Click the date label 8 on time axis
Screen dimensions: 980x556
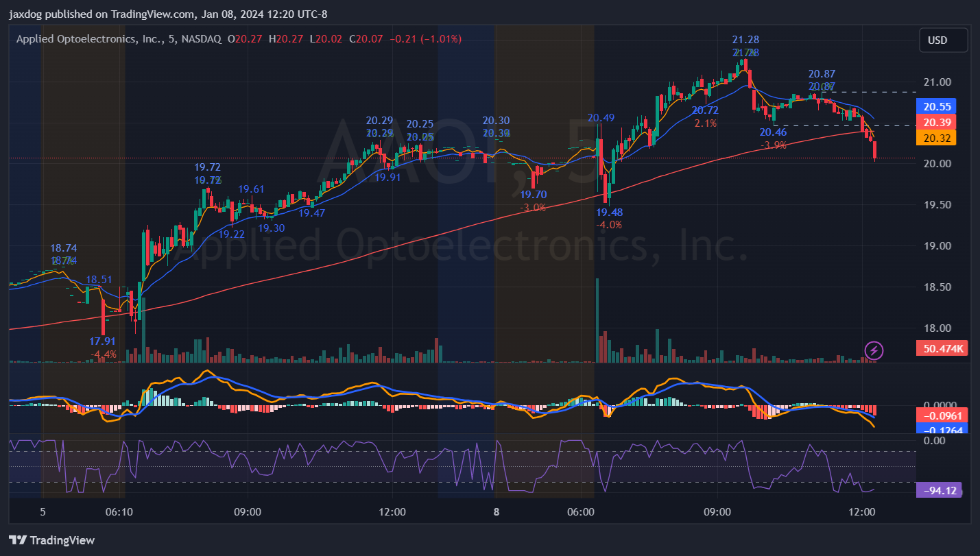pos(496,511)
